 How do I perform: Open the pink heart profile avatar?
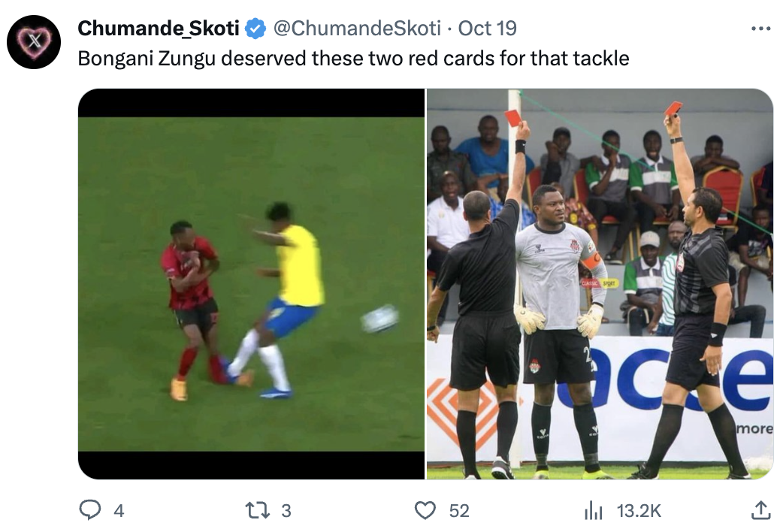click(34, 42)
